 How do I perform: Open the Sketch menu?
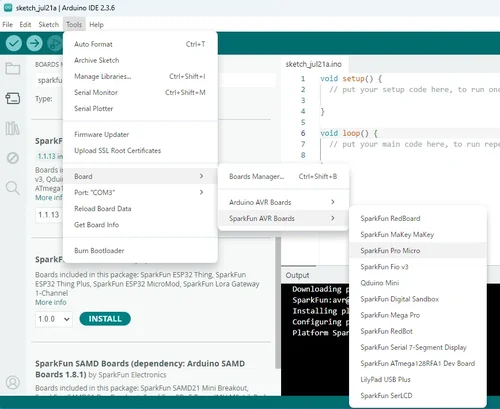click(49, 25)
